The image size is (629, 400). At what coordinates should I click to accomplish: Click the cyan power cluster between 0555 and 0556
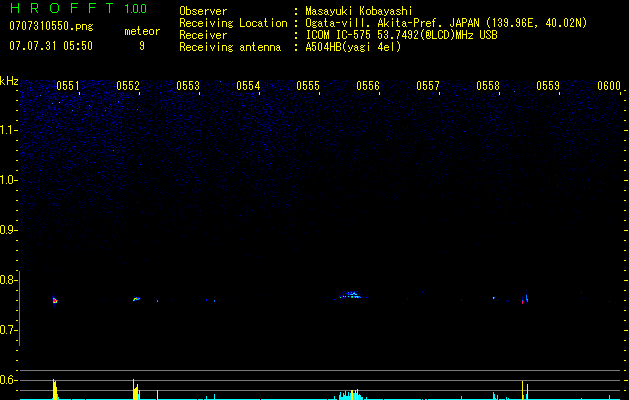[350, 395]
